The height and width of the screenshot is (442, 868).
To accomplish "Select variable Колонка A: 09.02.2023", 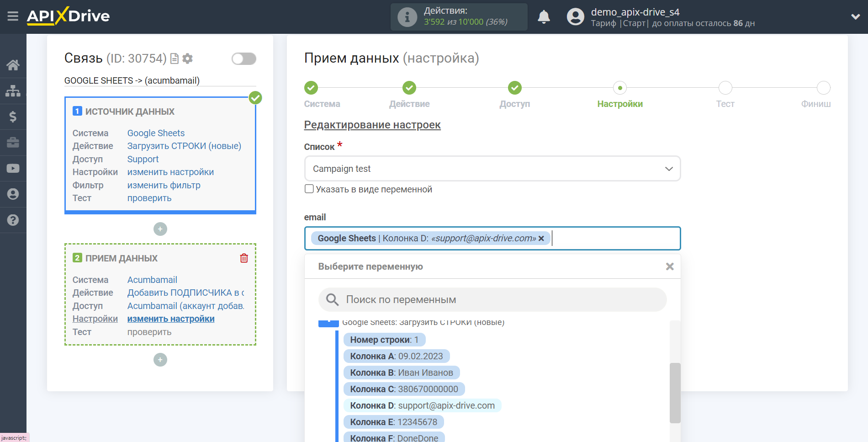I will [x=397, y=356].
